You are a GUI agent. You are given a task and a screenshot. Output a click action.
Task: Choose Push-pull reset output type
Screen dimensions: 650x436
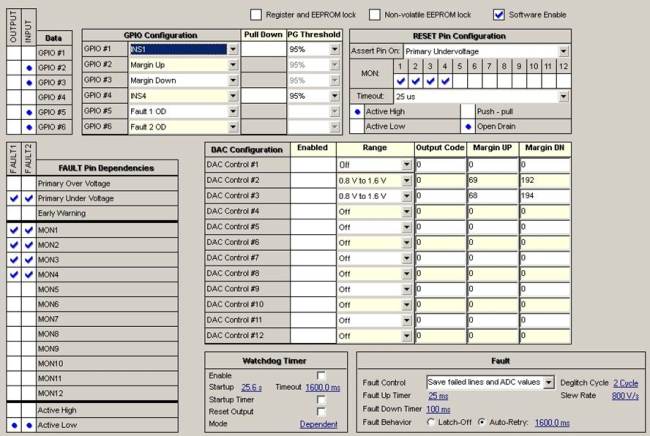(x=467, y=112)
